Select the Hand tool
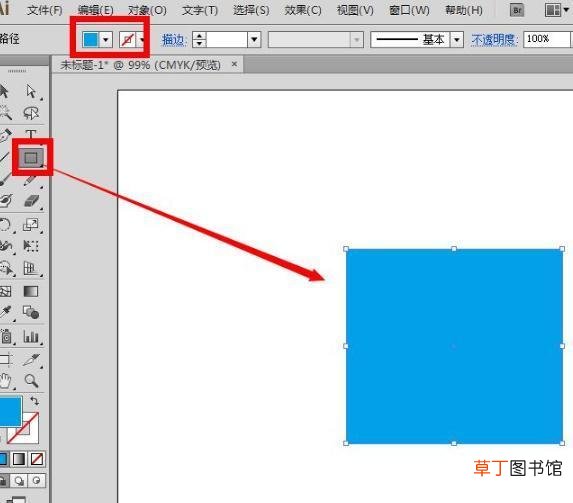This screenshot has height=503, width=573. pos(5,381)
